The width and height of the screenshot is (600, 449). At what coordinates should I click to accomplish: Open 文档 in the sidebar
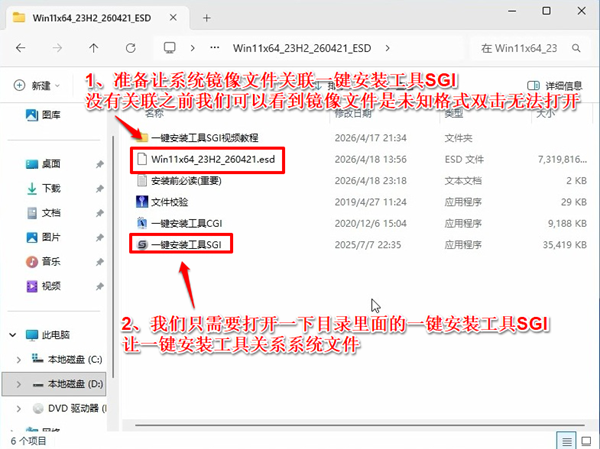point(43,213)
